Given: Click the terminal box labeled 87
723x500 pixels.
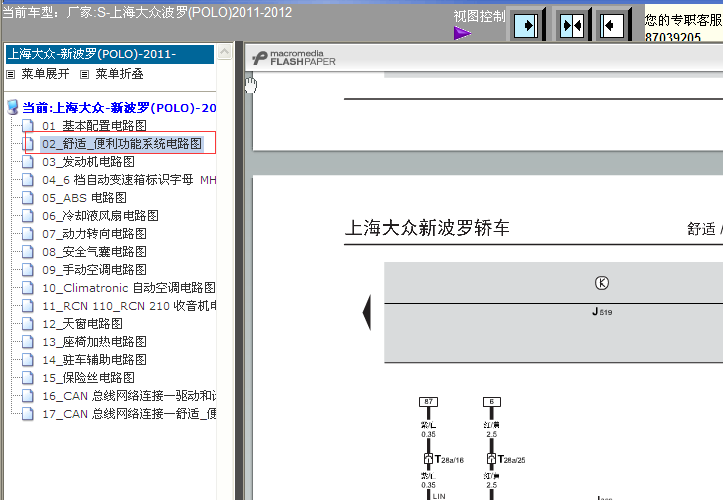Looking at the screenshot, I should tap(428, 402).
